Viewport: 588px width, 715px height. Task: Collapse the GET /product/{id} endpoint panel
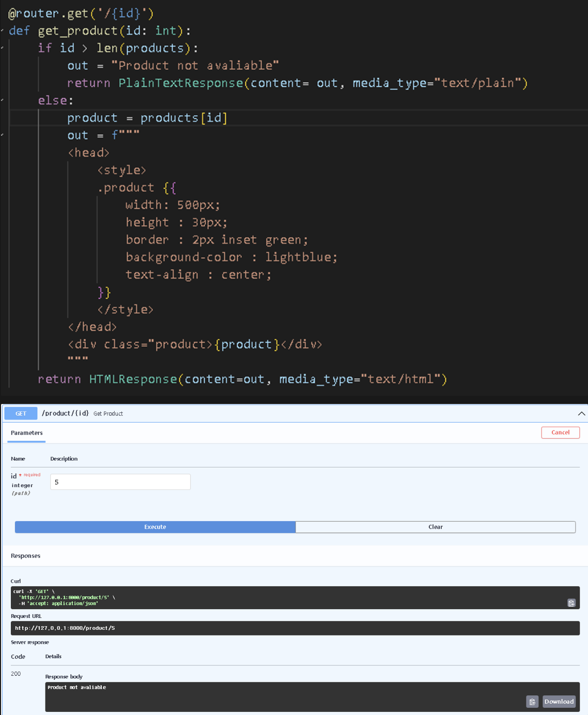(581, 413)
